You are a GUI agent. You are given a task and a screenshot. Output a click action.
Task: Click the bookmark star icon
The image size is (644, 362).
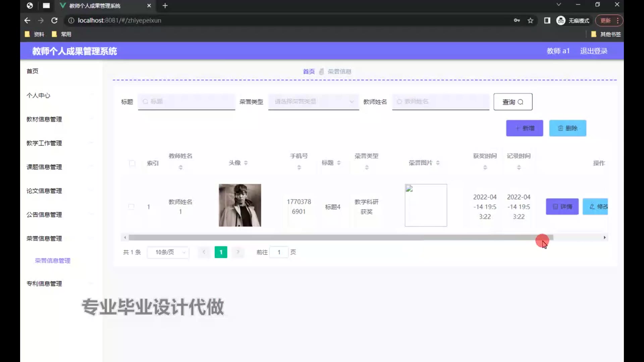[530, 20]
